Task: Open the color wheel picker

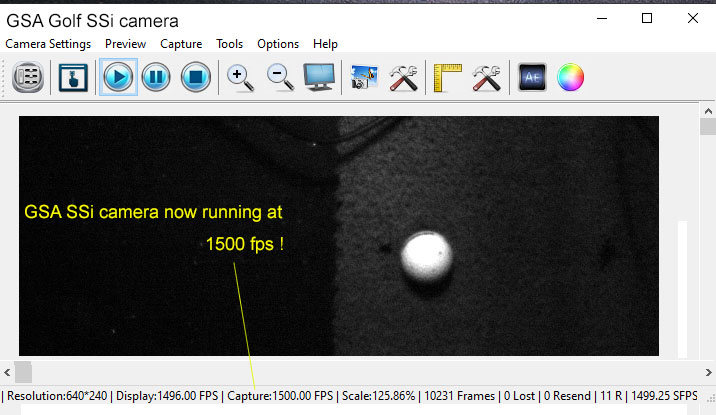Action: [570, 77]
